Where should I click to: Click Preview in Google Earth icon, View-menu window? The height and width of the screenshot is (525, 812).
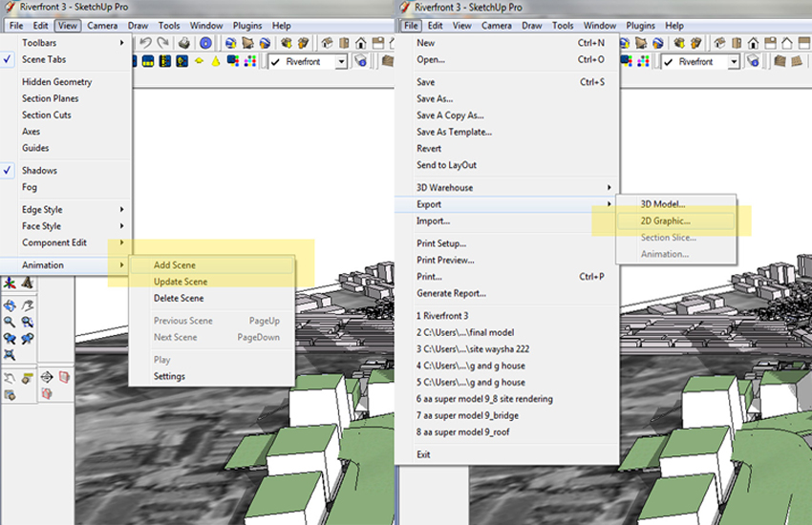(x=266, y=43)
